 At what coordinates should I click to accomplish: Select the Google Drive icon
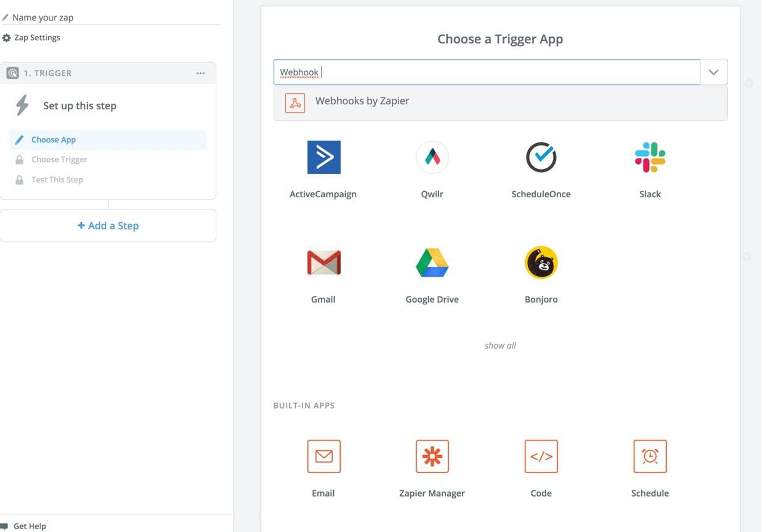click(432, 262)
